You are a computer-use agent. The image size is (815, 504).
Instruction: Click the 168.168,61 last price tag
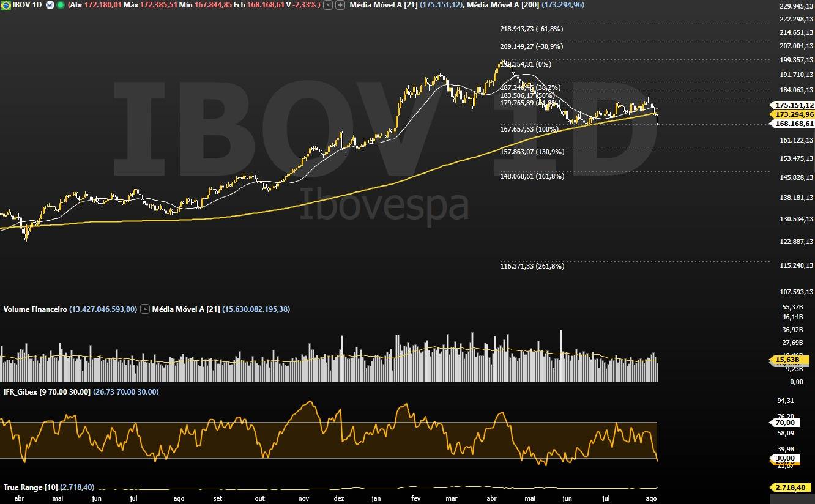[x=794, y=124]
